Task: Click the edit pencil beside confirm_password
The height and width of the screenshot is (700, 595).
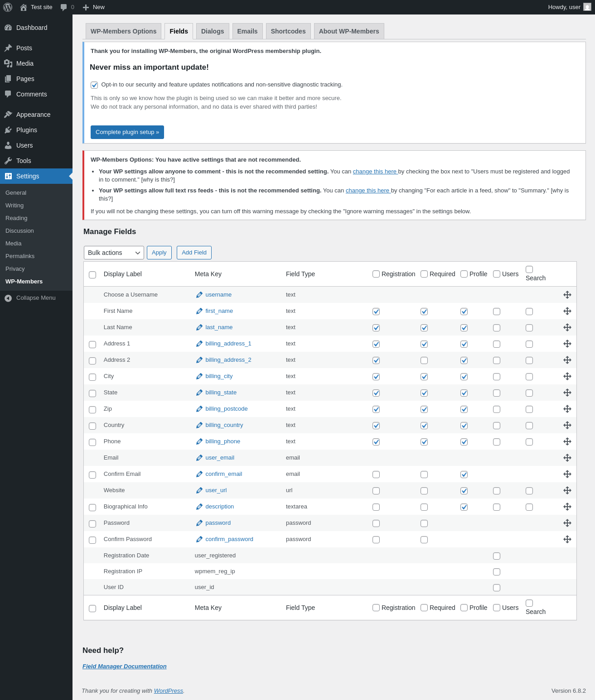Action: click(x=199, y=539)
